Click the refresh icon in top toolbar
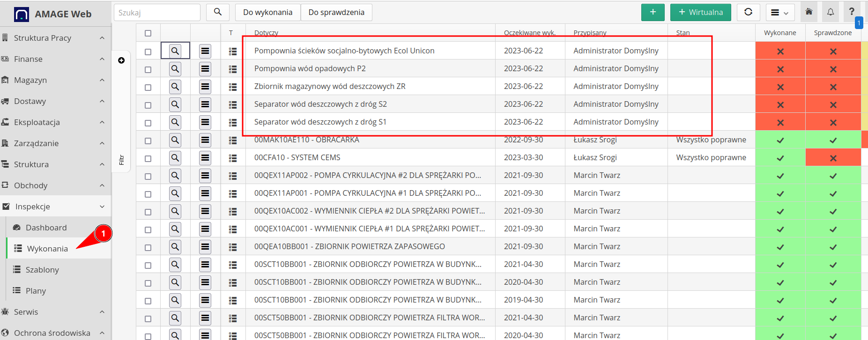The height and width of the screenshot is (340, 868). 748,12
